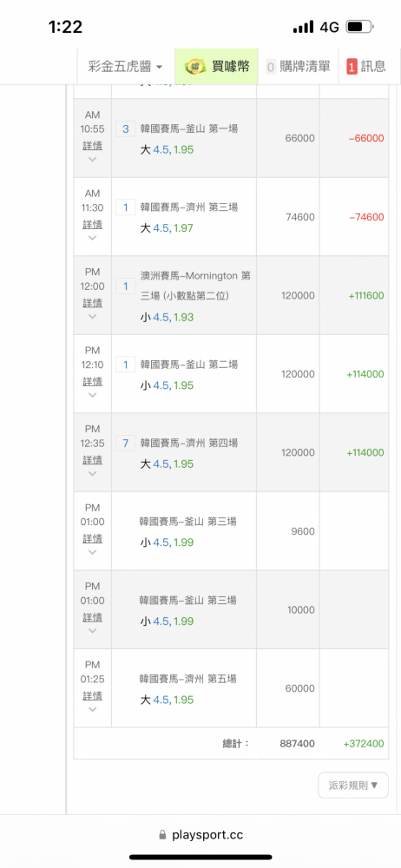
Task: Select the 韓國賽馬-濟州 第五場 race title
Action: click(188, 679)
